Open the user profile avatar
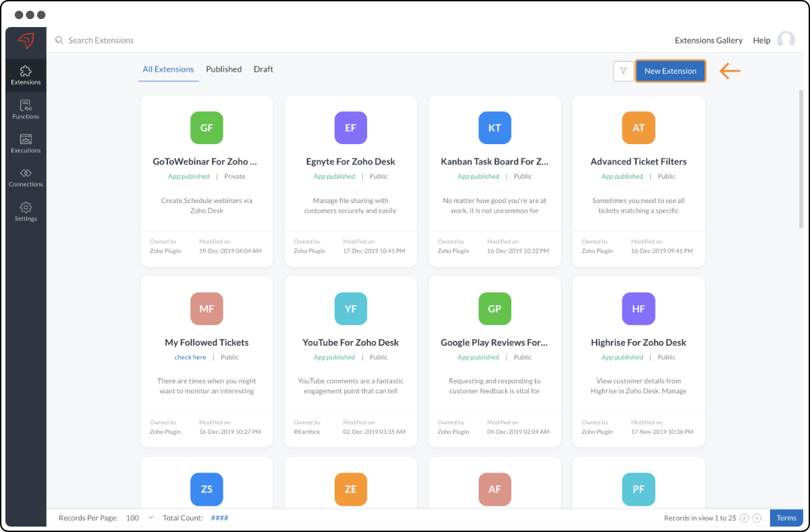810x532 pixels. coord(786,41)
